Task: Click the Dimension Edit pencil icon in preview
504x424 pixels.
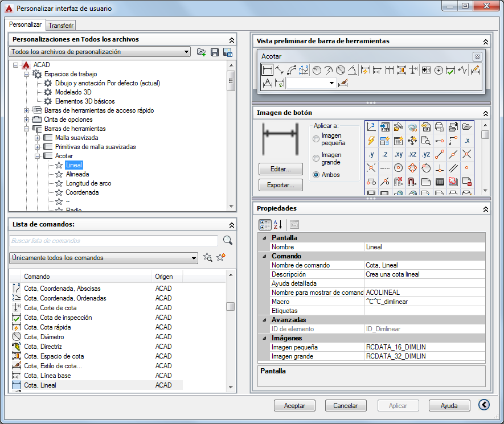Action: 476,69
